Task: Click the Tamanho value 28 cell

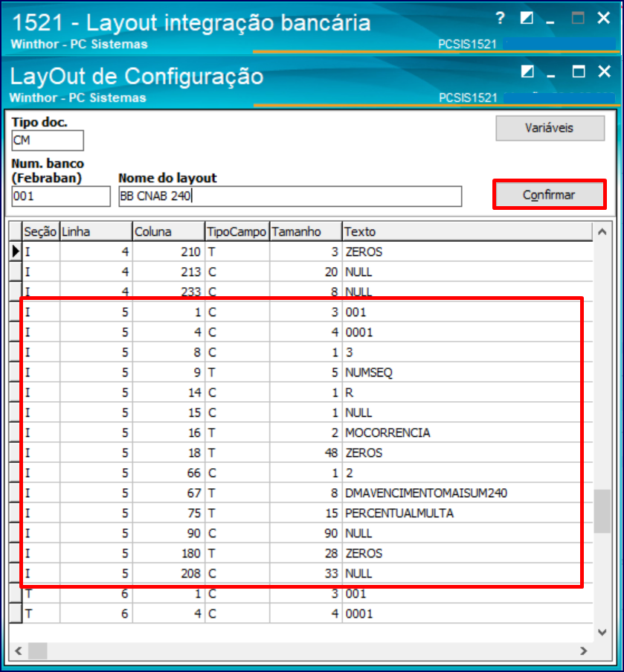Action: click(306, 553)
